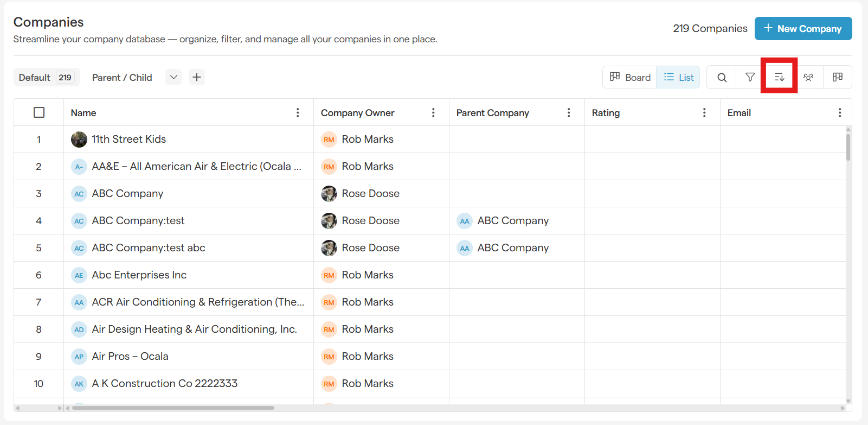Toggle the select-all checkbox in header
Viewport: 868px width, 425px height.
[39, 112]
